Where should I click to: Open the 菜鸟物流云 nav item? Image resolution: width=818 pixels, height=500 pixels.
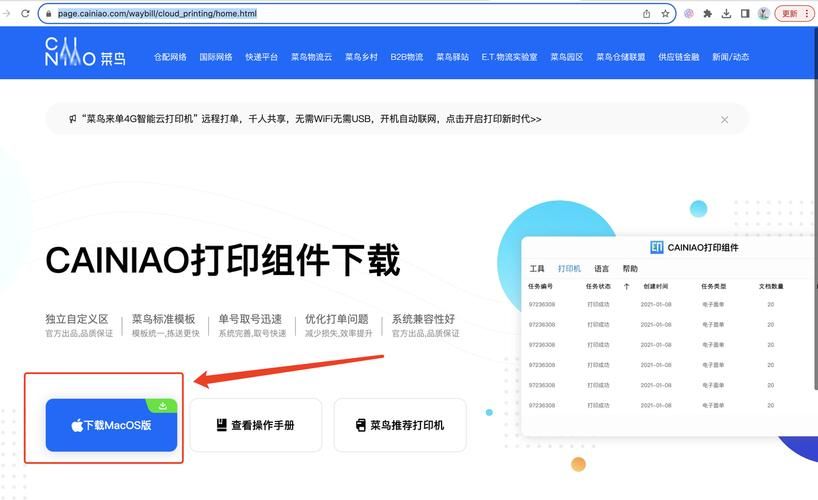[x=311, y=57]
